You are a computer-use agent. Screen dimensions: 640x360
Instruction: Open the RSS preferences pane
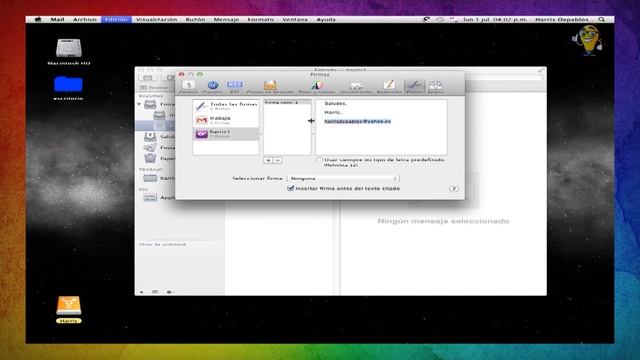coord(234,87)
